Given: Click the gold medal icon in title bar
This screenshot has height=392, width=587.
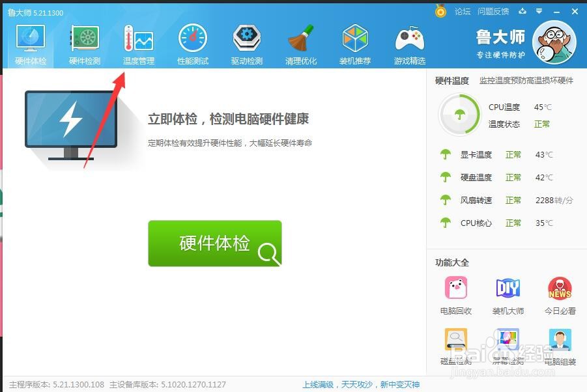Looking at the screenshot, I should 440,11.
